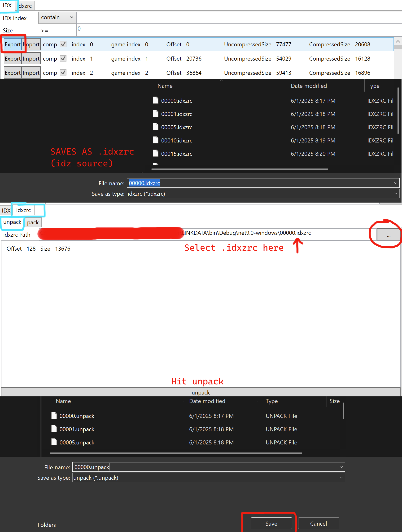Image resolution: width=402 pixels, height=532 pixels.
Task: Click the horizontal scrollbar in idxzrc file list
Action: pos(240,169)
